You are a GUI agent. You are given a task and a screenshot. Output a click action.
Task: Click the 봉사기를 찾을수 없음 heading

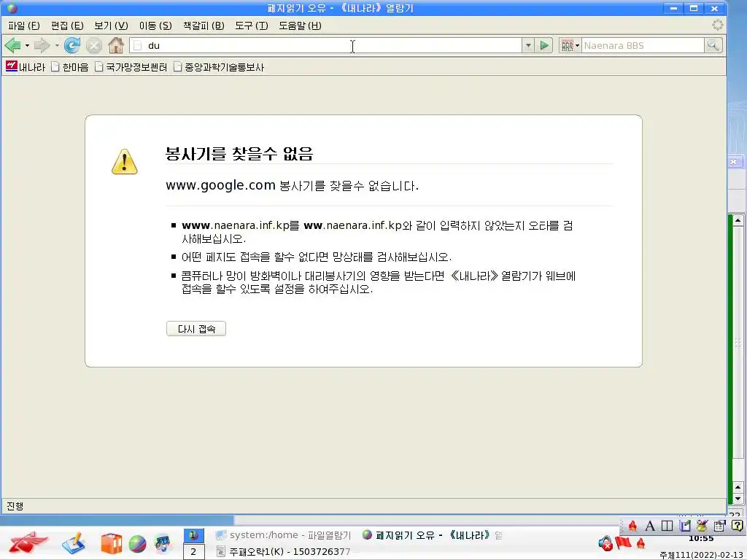click(239, 154)
